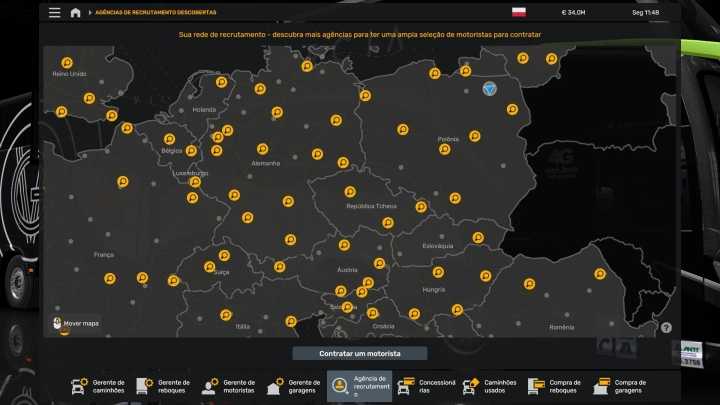
Task: Select agency icon above Reino Unido label
Action: coord(67,62)
